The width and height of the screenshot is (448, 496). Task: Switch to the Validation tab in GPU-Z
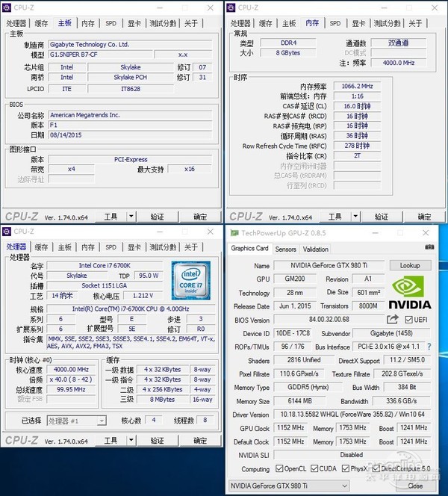316,249
